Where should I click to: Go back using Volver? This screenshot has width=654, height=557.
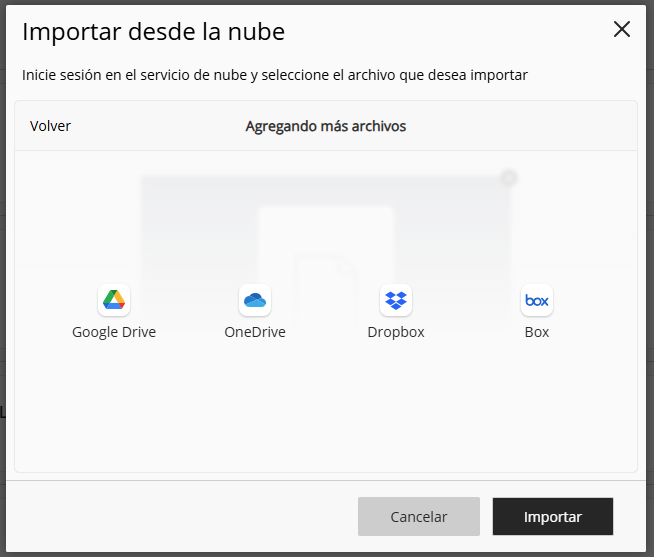(50, 126)
